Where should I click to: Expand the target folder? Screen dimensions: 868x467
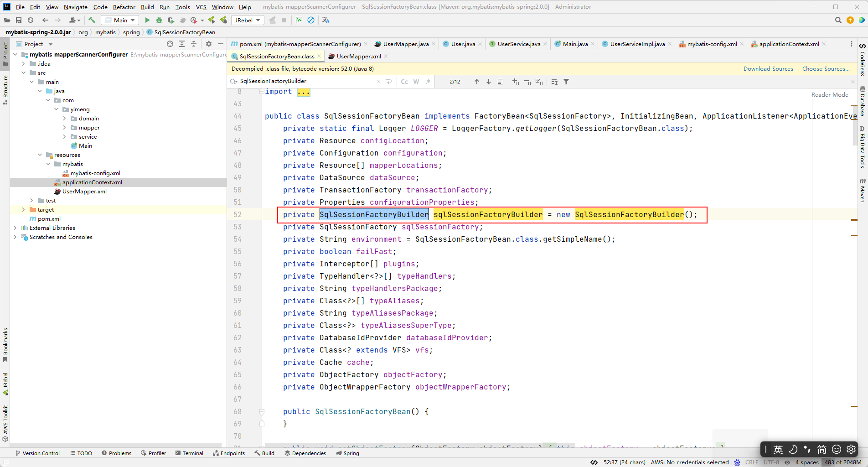23,209
